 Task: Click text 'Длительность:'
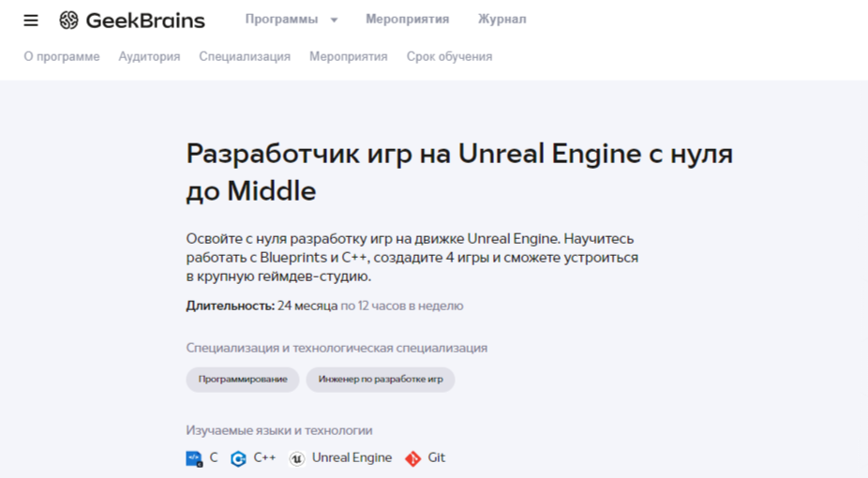(x=231, y=306)
